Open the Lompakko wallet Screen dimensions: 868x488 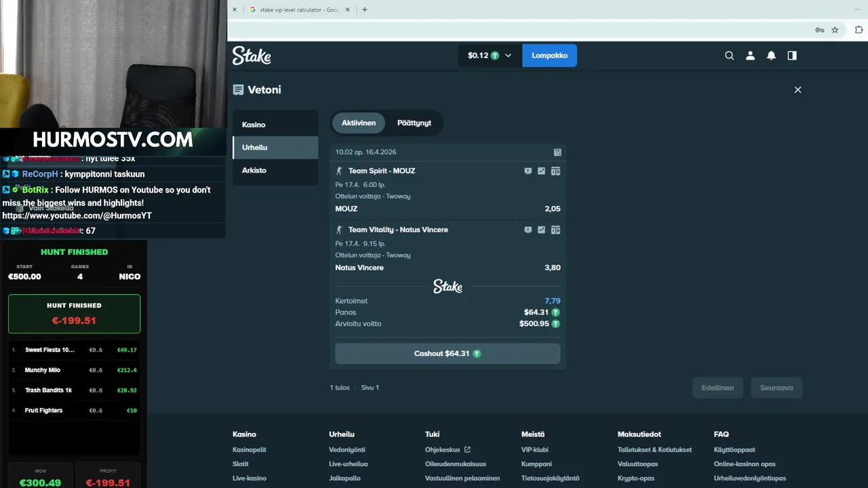coord(549,56)
